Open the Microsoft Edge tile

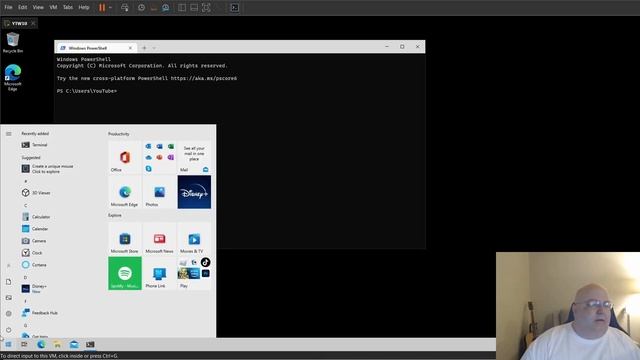click(x=125, y=192)
